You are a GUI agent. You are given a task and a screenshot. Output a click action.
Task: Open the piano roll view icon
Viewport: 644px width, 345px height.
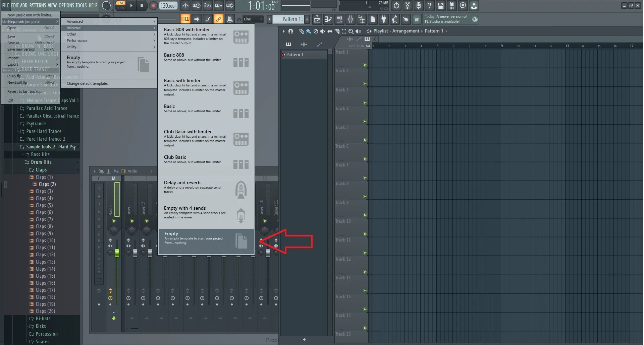328,19
